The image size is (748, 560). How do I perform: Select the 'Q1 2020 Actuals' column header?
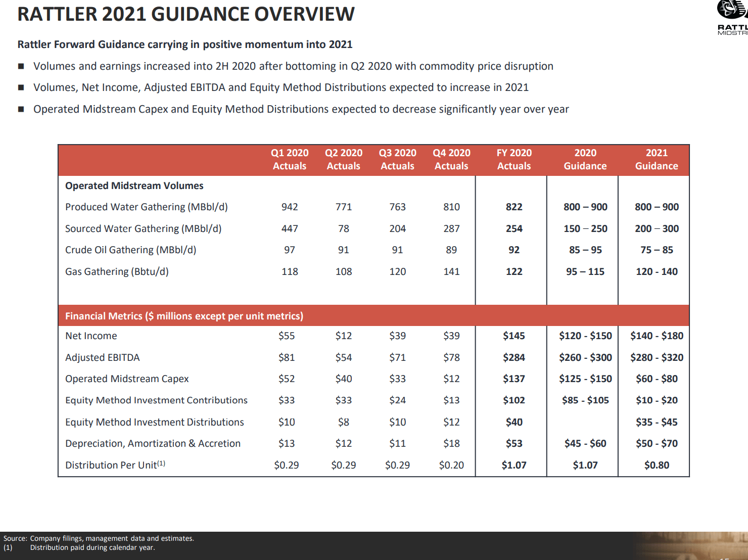[x=290, y=159]
